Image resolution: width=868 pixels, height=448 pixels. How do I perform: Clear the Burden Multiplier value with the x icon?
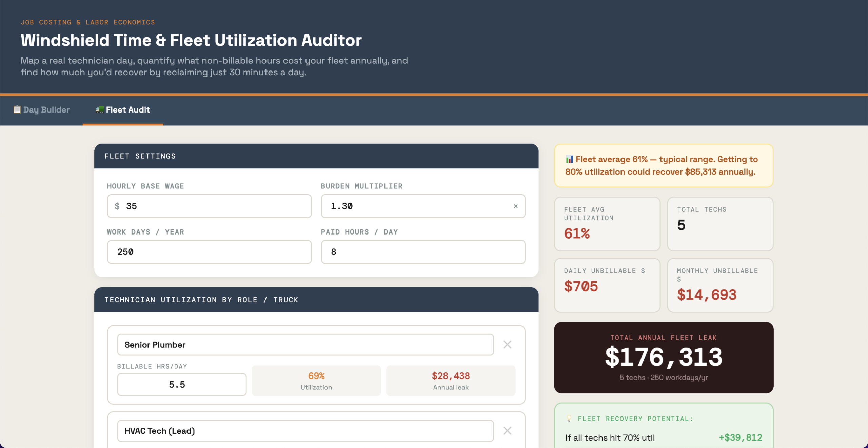[x=516, y=206]
